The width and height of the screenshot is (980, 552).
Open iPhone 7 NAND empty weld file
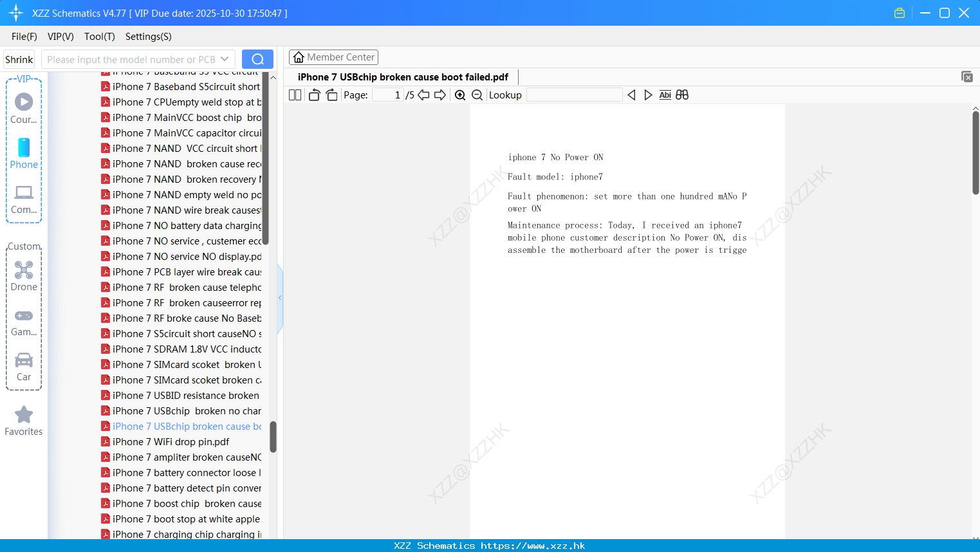click(181, 195)
